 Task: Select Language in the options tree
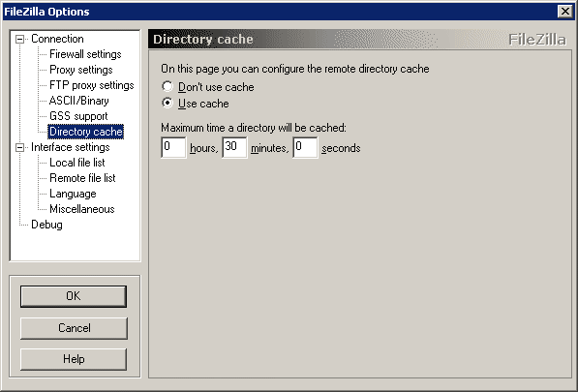(x=73, y=194)
